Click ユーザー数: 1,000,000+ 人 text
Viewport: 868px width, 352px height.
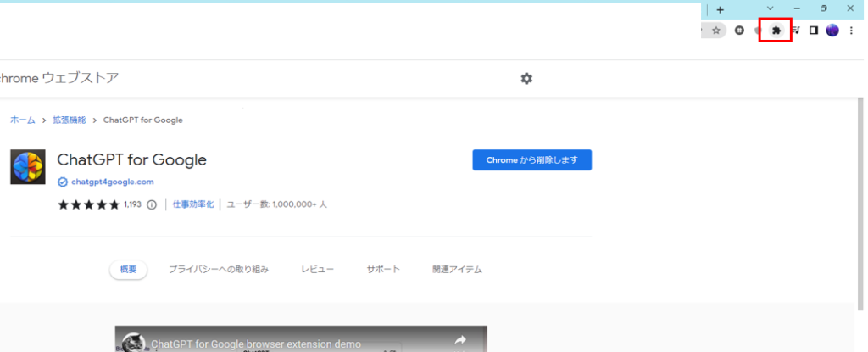pos(277,204)
